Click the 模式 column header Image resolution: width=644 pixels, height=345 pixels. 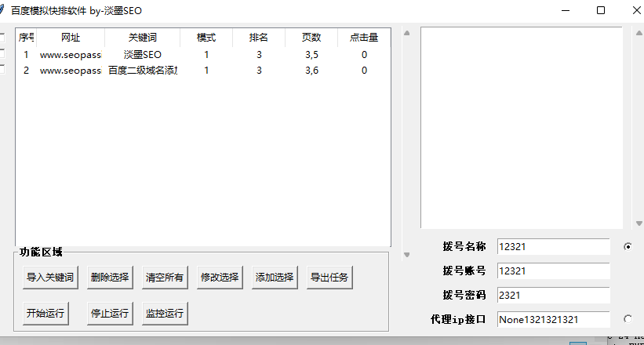(206, 38)
